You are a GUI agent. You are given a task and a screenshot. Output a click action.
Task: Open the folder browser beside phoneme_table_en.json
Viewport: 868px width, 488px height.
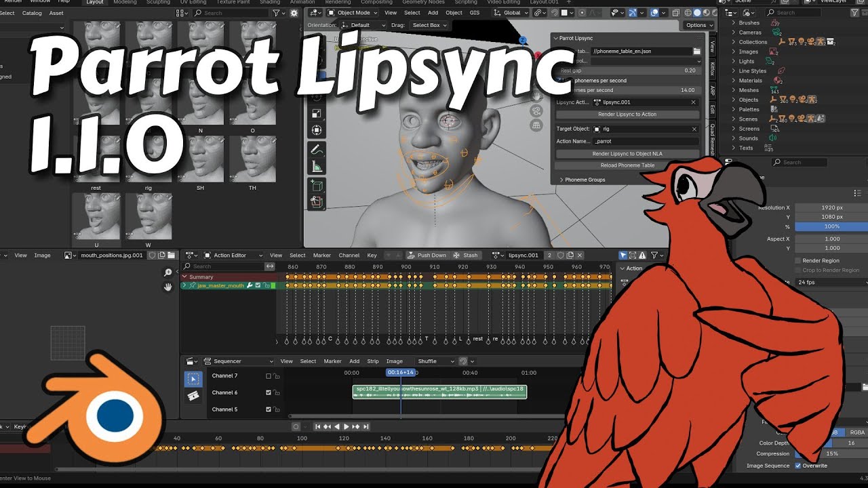[x=696, y=51]
